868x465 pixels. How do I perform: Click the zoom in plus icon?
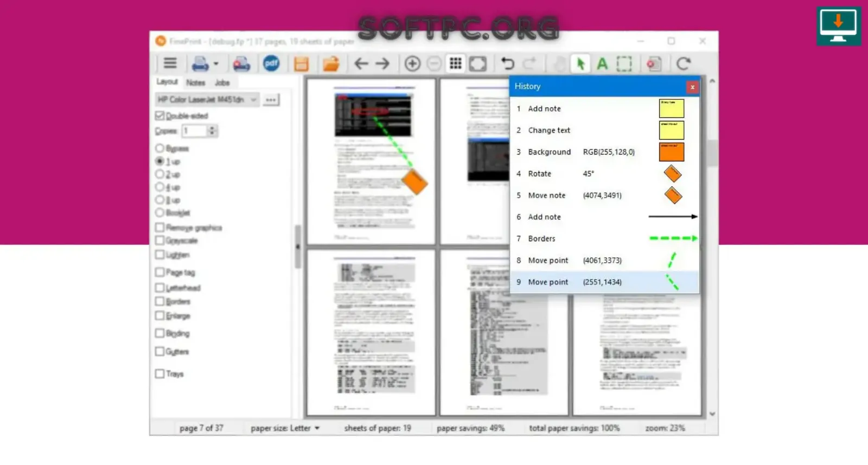pos(412,64)
